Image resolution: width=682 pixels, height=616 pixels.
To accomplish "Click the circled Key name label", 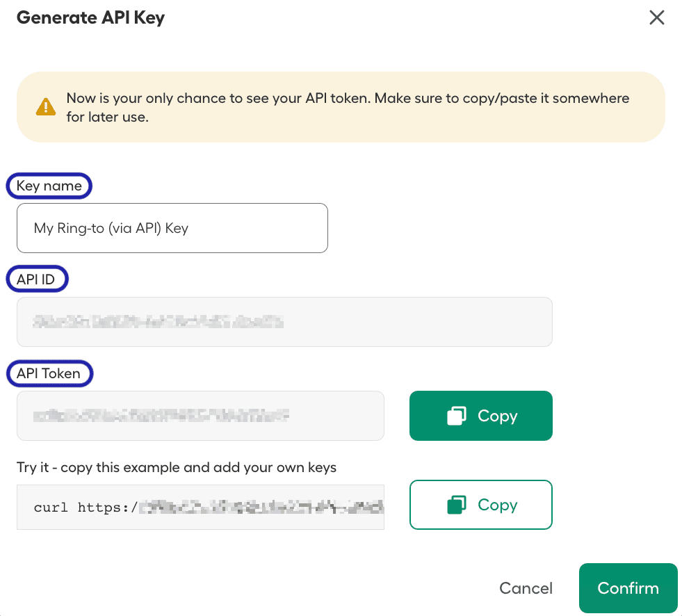I will click(x=49, y=186).
